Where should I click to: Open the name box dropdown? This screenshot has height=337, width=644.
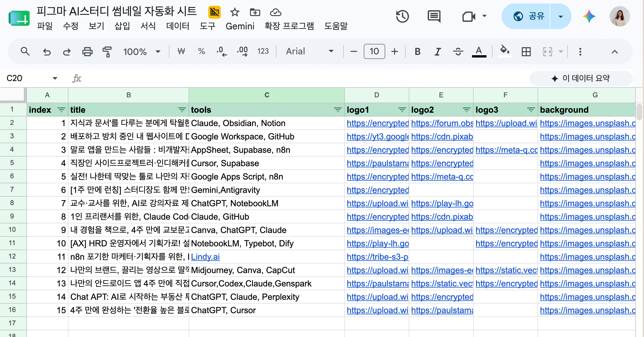tap(55, 78)
